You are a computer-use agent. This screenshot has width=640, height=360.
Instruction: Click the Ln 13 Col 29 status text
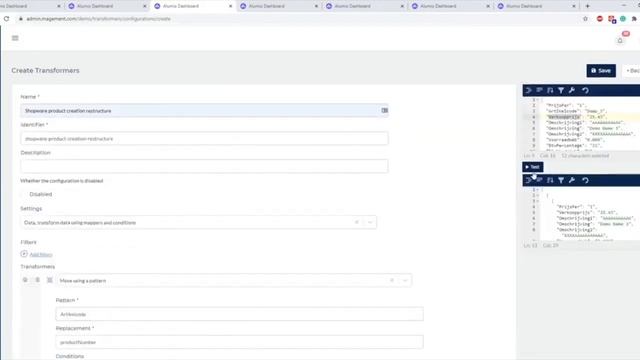pos(541,245)
